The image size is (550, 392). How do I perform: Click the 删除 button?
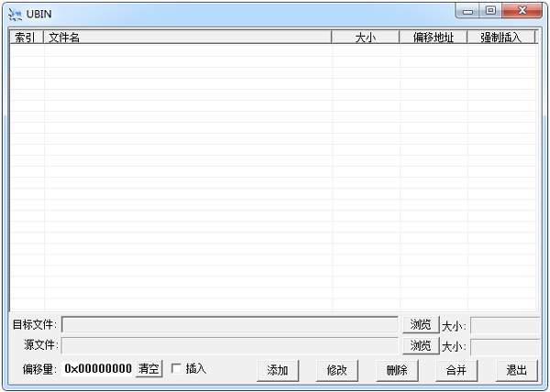397,370
